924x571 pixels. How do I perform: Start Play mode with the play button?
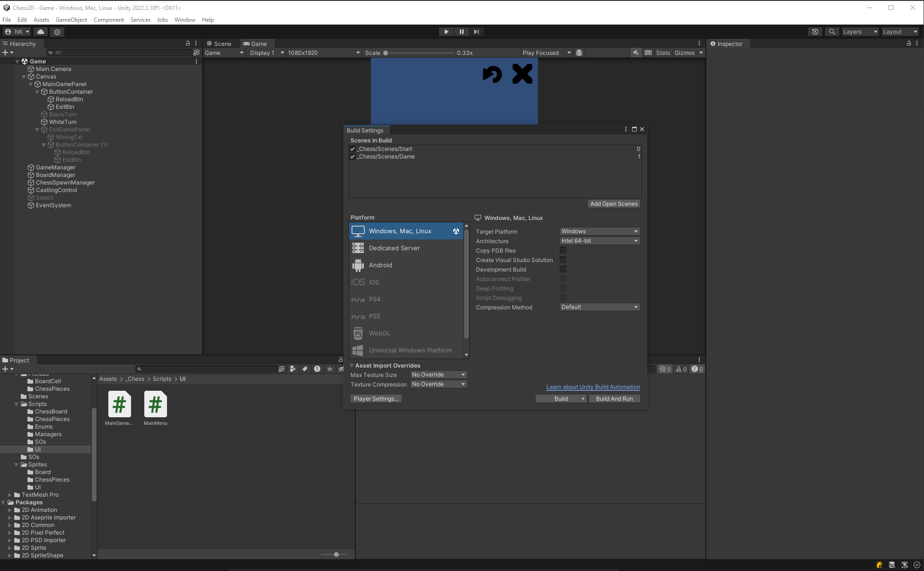(x=446, y=32)
